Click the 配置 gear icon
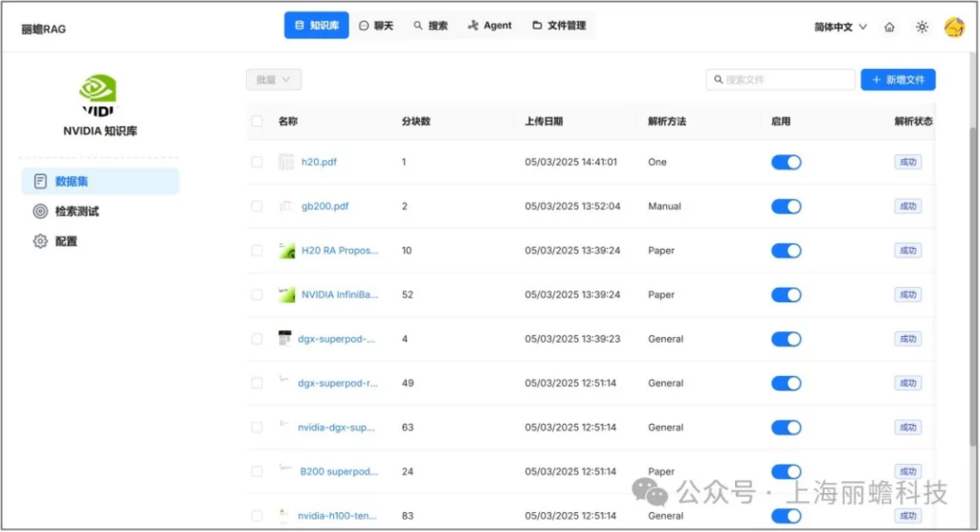This screenshot has height=532, width=980. pyautogui.click(x=40, y=241)
